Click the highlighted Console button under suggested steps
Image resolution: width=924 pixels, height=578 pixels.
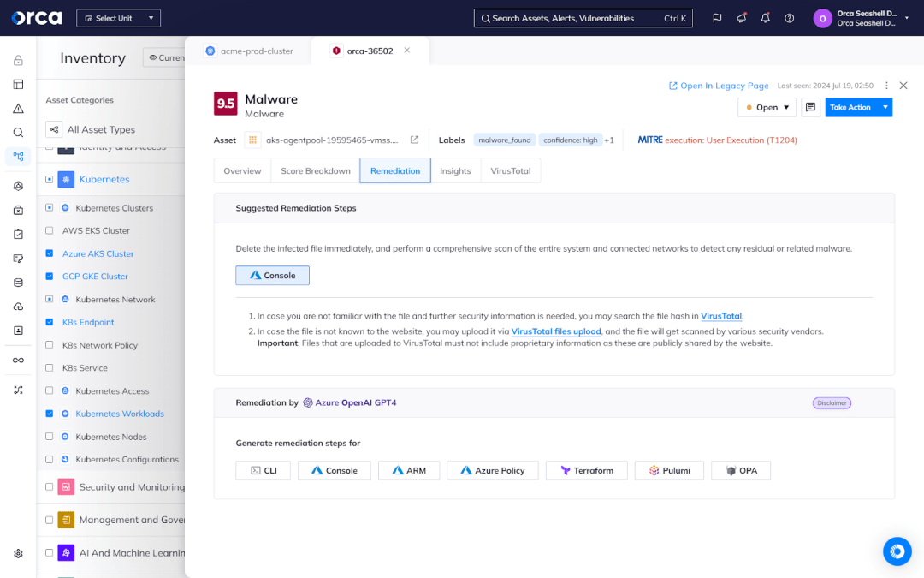272,276
